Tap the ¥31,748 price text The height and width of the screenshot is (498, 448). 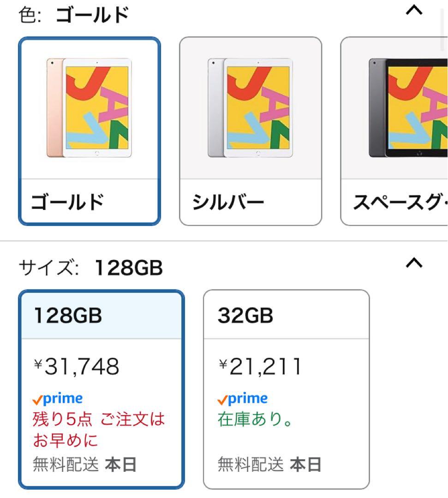pos(76,367)
